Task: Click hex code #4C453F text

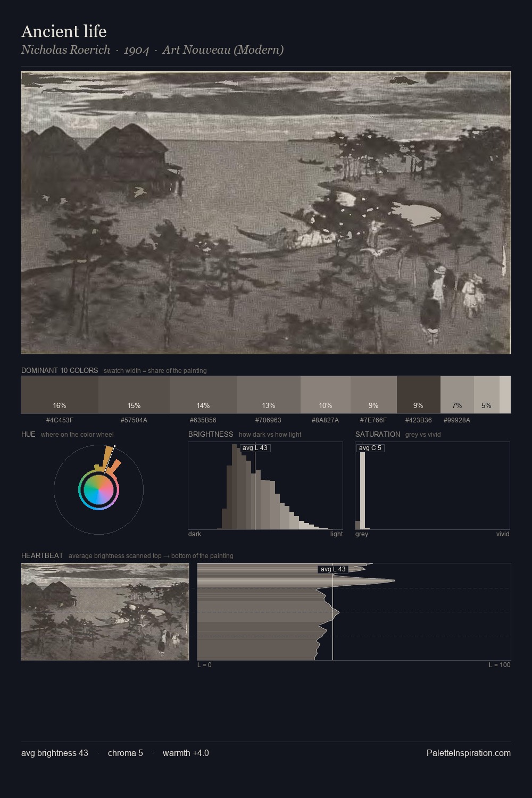Action: tap(60, 420)
